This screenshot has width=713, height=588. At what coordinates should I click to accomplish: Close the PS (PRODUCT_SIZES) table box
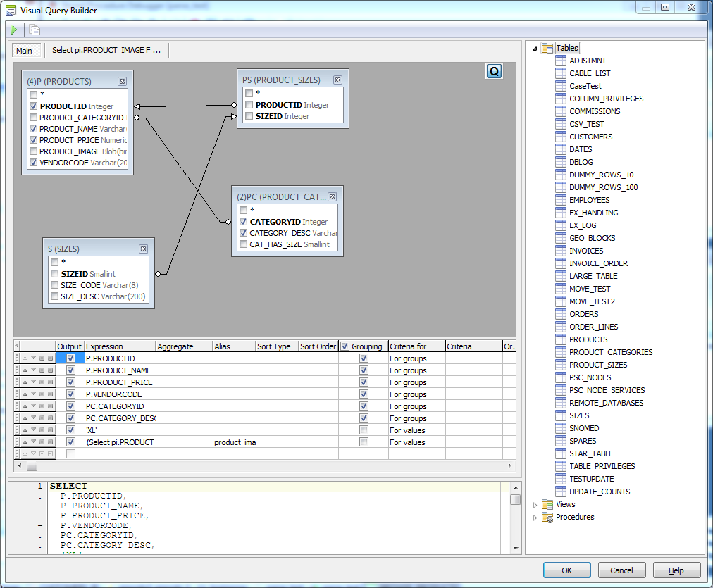pyautogui.click(x=337, y=80)
